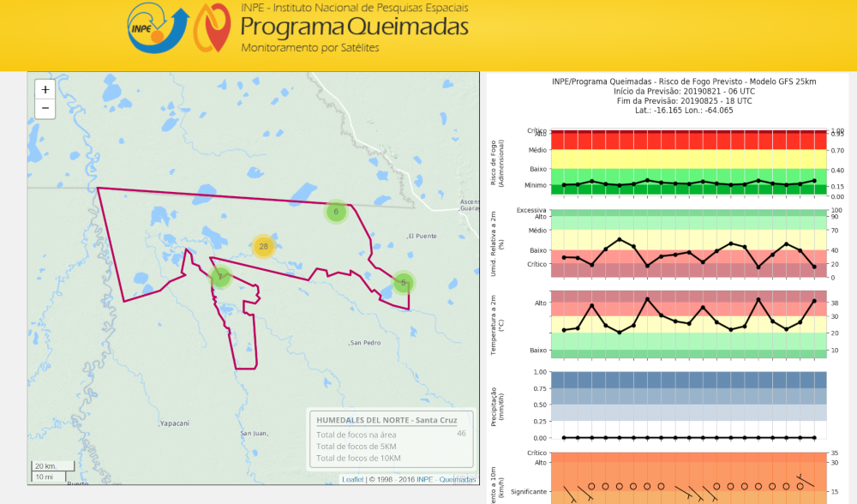Viewport: 857px width, 504px height.
Task: Click the El Puente label on map
Action: coord(423,236)
